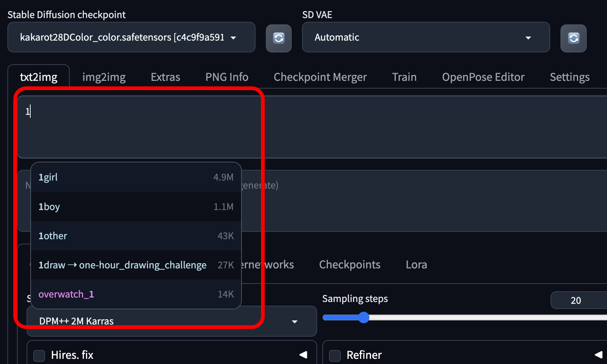Open the Checkpoint Merger tab
607x364 pixels.
coord(320,77)
